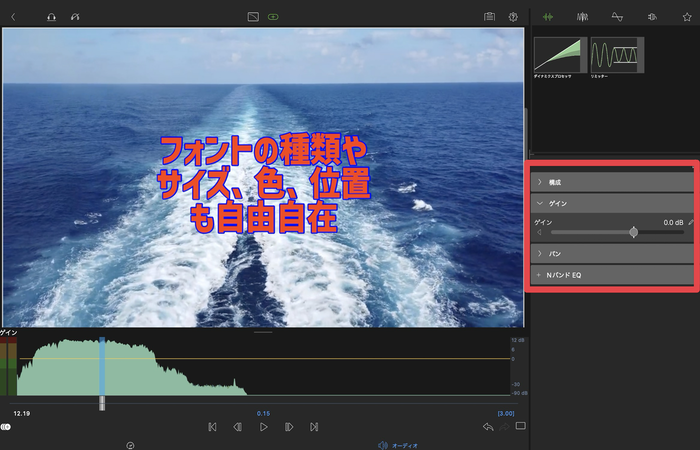This screenshot has width=700, height=450.
Task: Click the pencil icon beside 0.0 dB
Action: [691, 222]
